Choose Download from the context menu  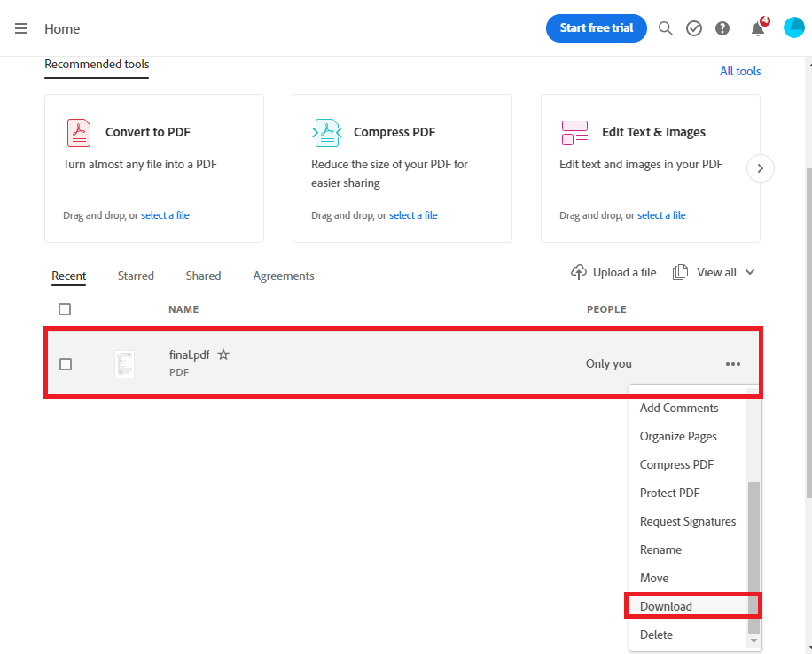coord(666,606)
